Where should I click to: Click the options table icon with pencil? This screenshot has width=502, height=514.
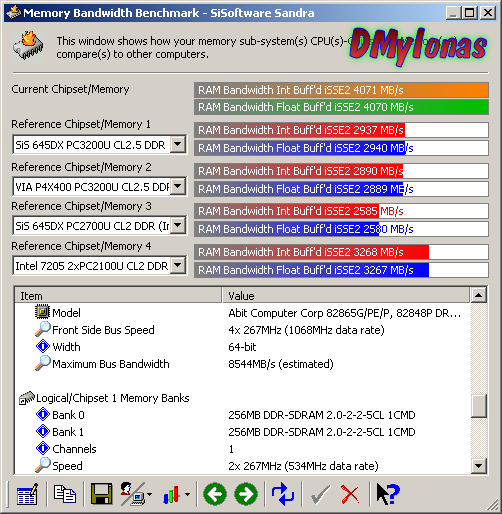tap(27, 494)
